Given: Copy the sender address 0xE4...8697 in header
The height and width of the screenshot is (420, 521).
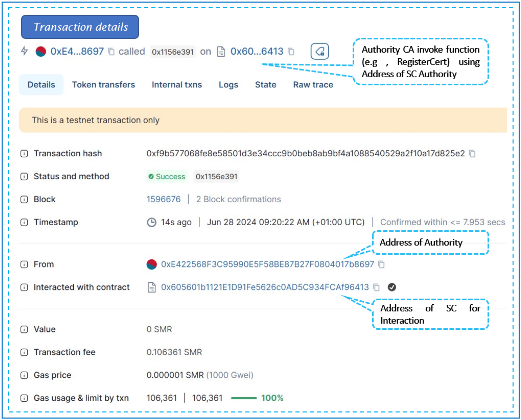Looking at the screenshot, I should point(111,52).
